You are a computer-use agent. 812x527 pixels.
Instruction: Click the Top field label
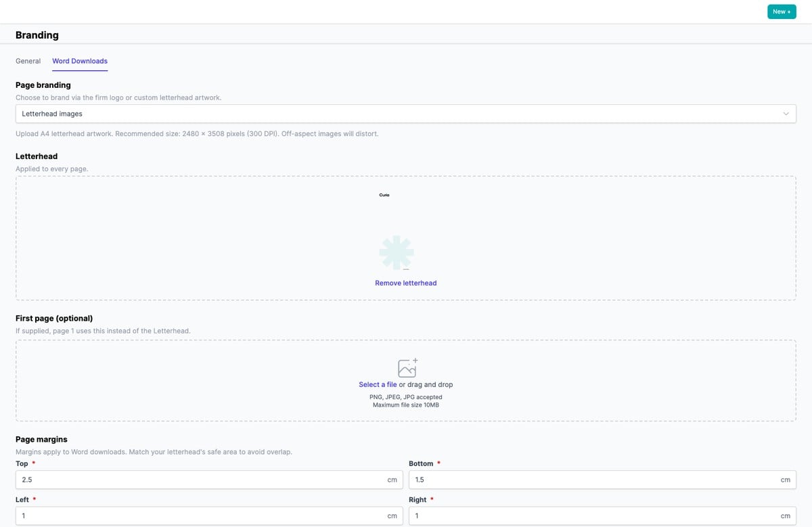[x=22, y=463]
